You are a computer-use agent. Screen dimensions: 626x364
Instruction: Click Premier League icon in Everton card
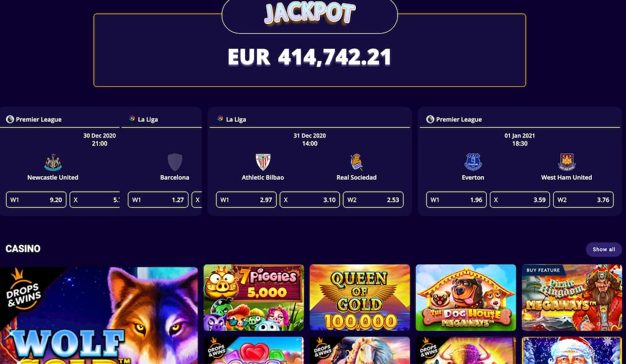pos(430,119)
